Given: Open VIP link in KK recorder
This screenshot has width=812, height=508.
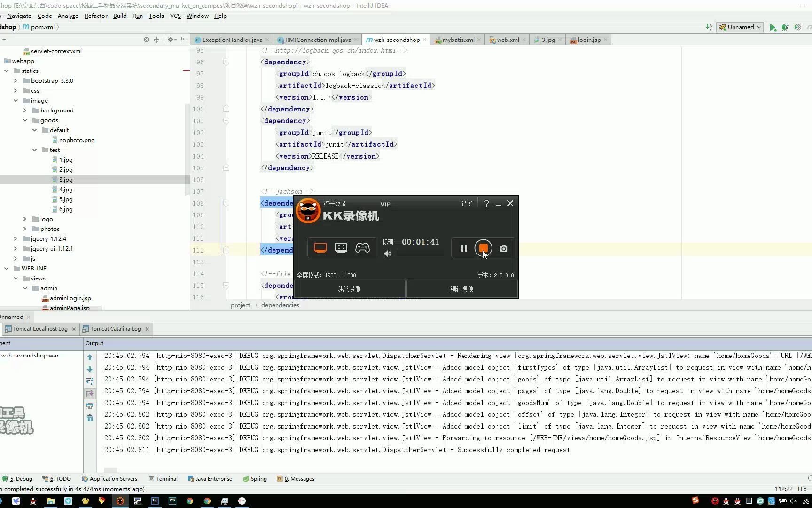Looking at the screenshot, I should pyautogui.click(x=386, y=204).
